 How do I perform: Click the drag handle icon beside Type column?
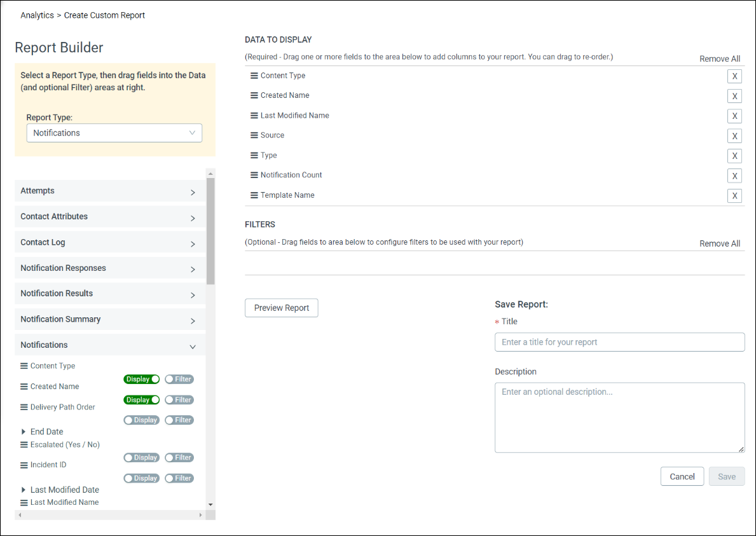pos(254,156)
